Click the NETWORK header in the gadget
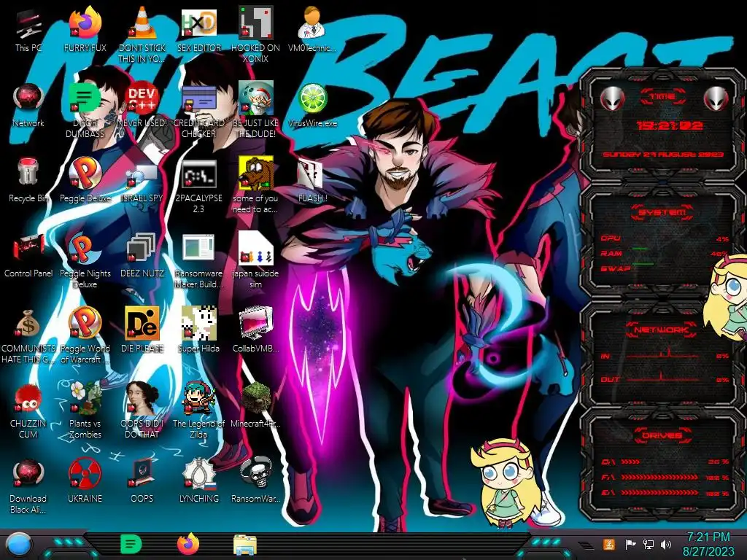 point(662,329)
